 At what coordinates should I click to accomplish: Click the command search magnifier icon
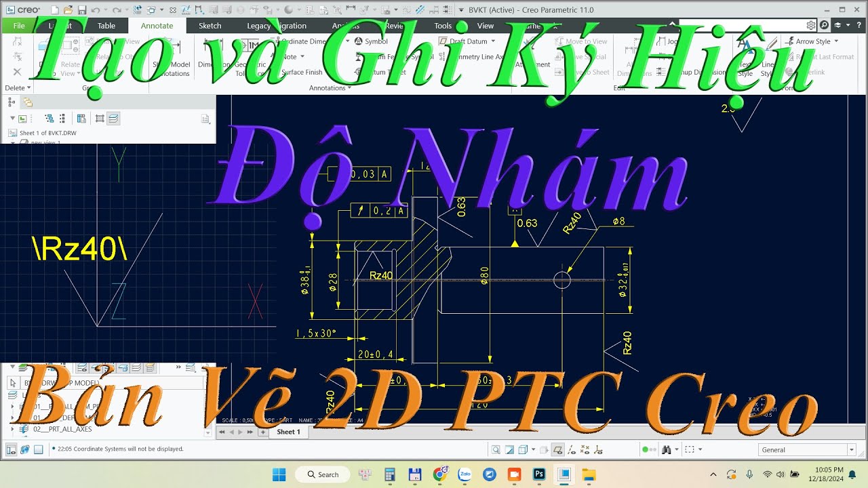pyautogui.click(x=825, y=25)
